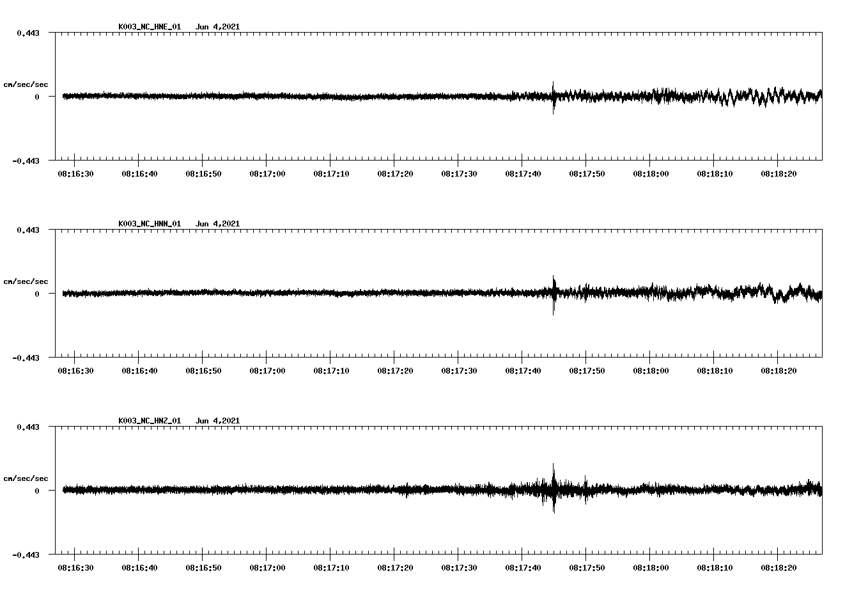The height and width of the screenshot is (591, 868).
Task: Click the 08:18:00 label under the HNZ plot
Action: pyautogui.click(x=651, y=567)
